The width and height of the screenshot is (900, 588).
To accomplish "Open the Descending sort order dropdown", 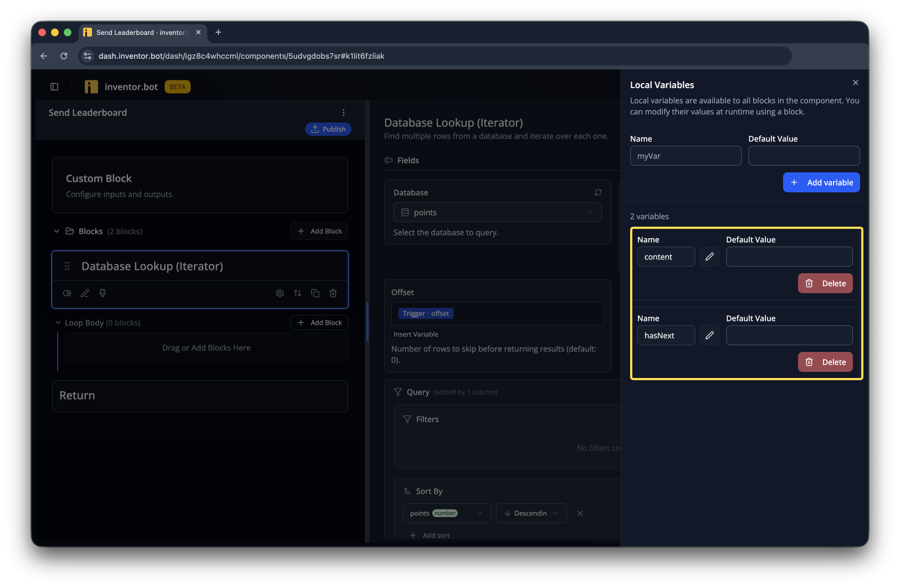I will coord(531,513).
